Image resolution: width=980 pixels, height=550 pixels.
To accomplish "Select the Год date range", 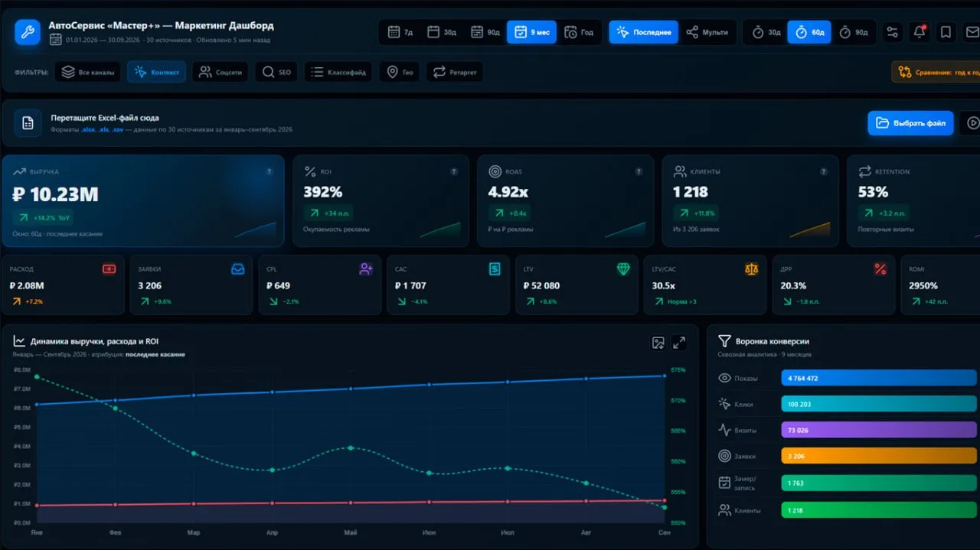I will 579,32.
